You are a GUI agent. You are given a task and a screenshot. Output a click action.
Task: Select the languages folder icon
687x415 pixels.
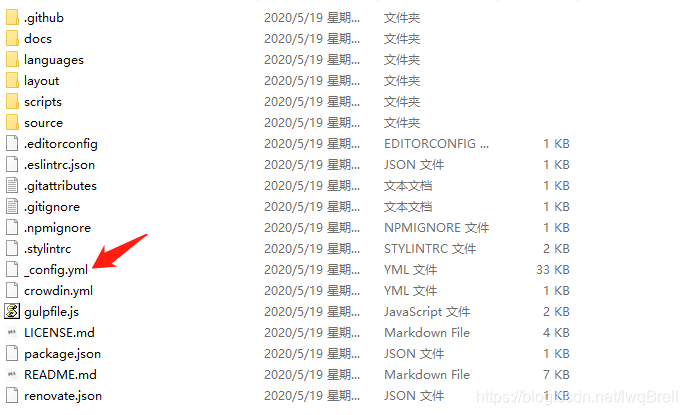click(12, 60)
